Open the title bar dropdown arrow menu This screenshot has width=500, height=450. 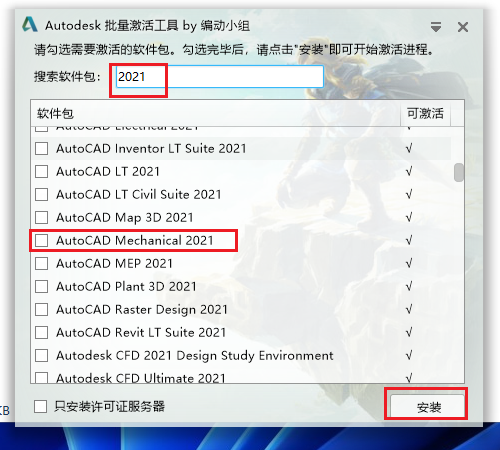coord(436,27)
